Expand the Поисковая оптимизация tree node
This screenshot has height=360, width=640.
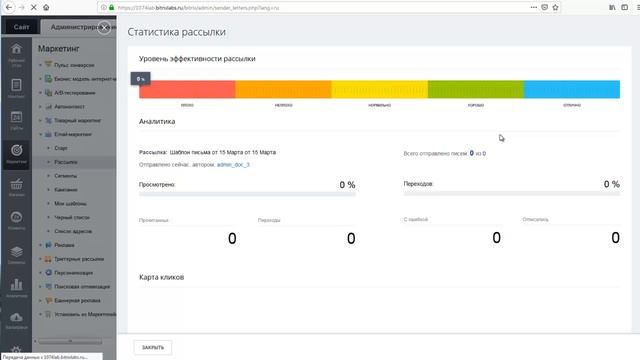pos(40,287)
